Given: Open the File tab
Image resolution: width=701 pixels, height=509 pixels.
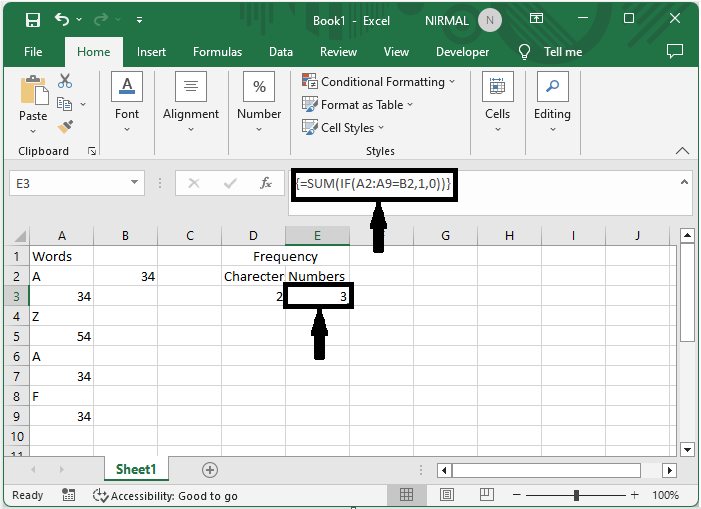Looking at the screenshot, I should pos(33,52).
